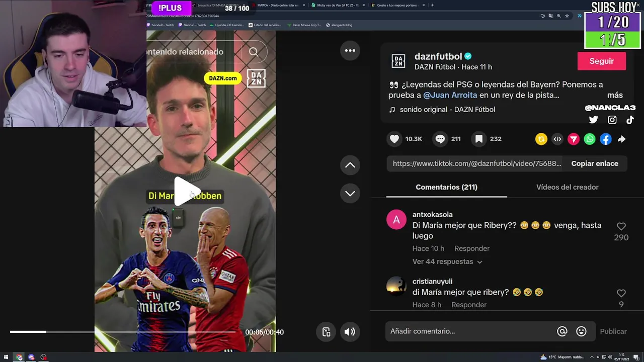Viewport: 644px width, 362px height.
Task: Click the search magnifier icon on the video
Action: [x=254, y=52]
